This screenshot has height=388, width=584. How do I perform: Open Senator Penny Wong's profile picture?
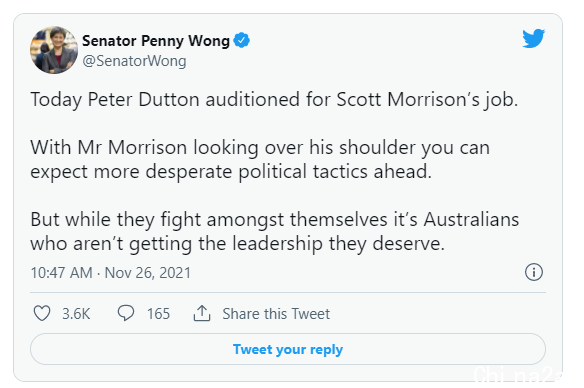54,50
